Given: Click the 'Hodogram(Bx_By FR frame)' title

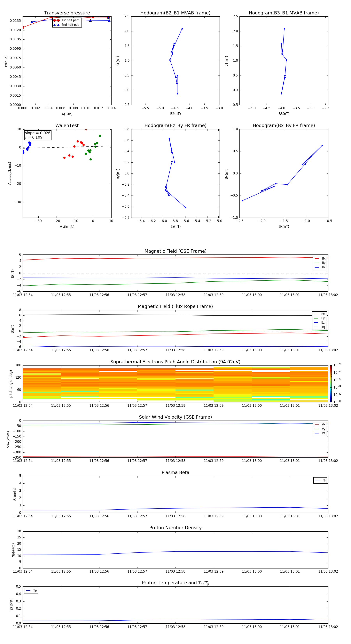Looking at the screenshot, I should point(284,125).
